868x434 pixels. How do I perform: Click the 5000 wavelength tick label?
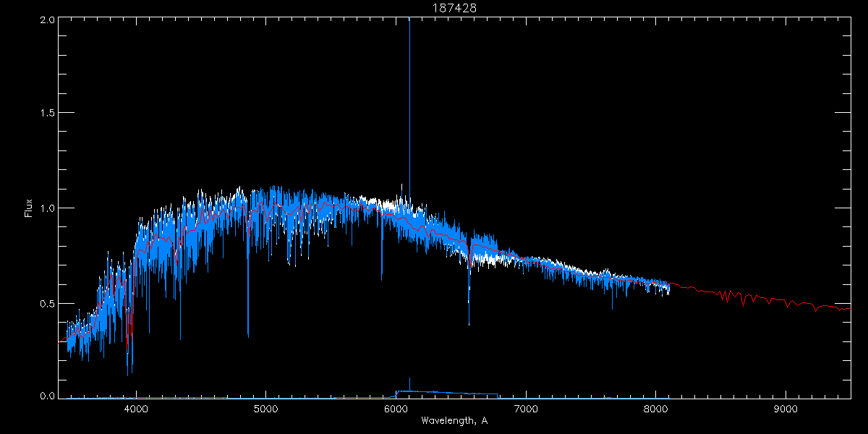[266, 409]
